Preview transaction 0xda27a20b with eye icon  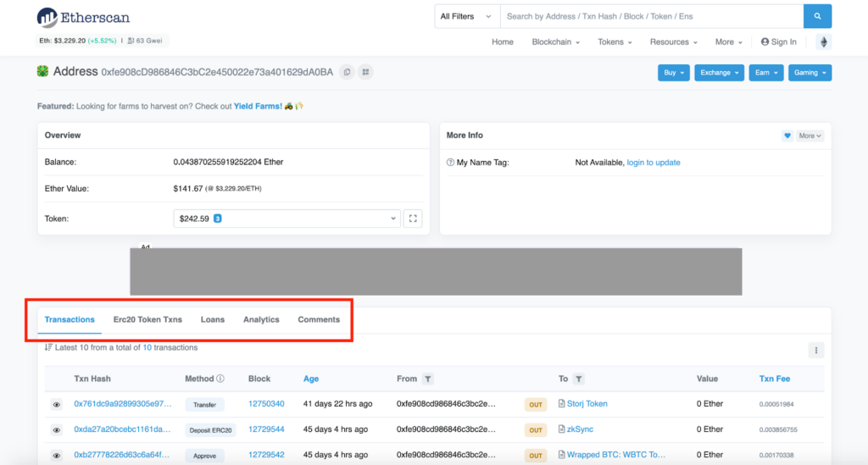[57, 430]
